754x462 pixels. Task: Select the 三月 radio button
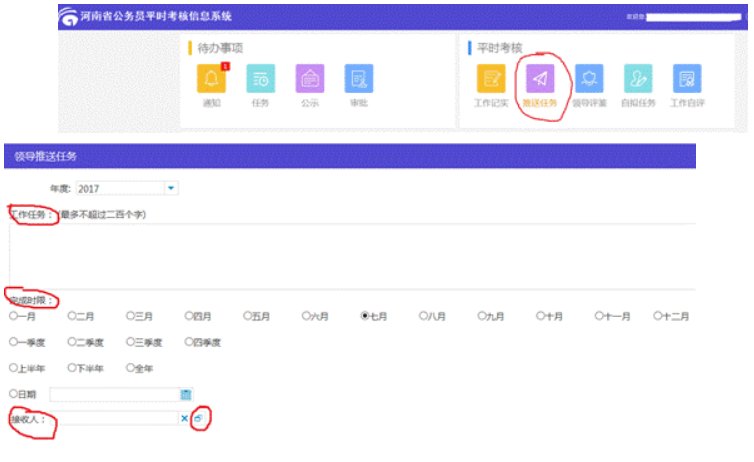coord(130,316)
